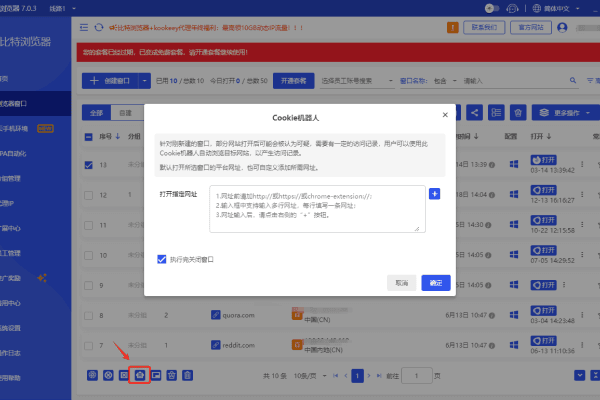
Task: Open the 更多操作 dropdown
Action: coord(566,113)
